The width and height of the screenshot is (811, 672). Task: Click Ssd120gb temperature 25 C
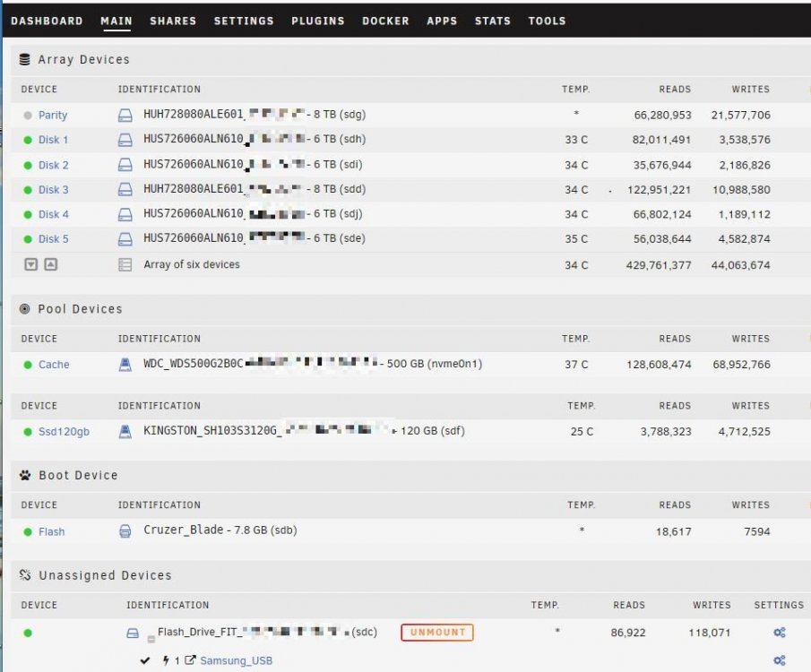point(582,432)
